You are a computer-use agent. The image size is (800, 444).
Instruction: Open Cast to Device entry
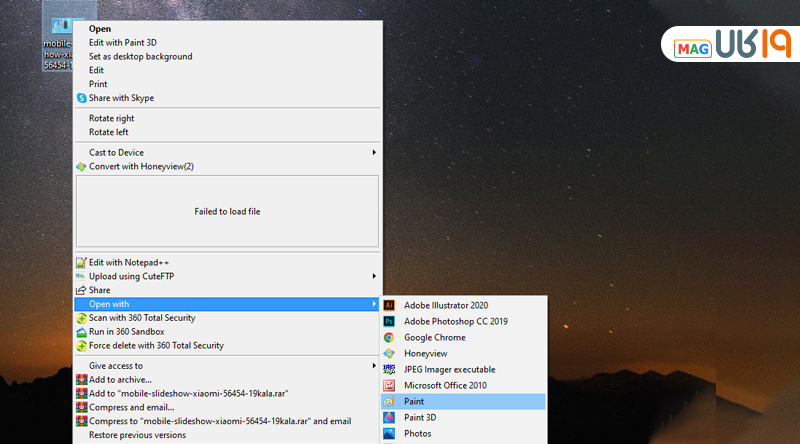pos(228,153)
